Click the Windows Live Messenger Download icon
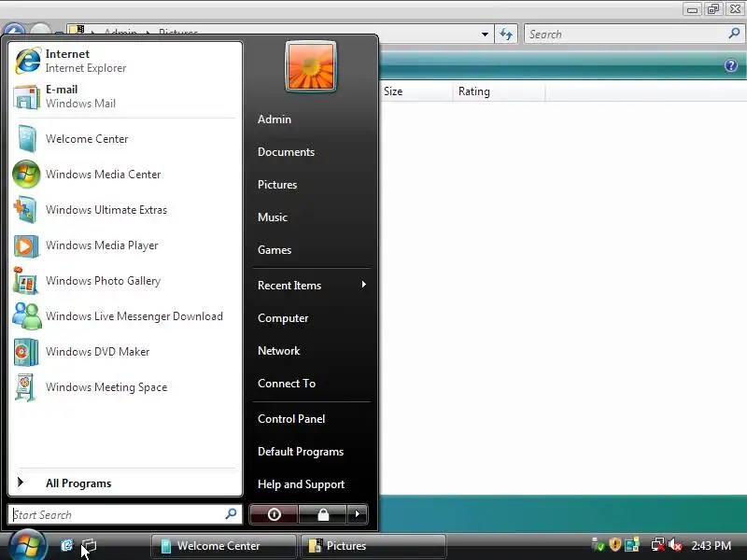 coord(27,316)
